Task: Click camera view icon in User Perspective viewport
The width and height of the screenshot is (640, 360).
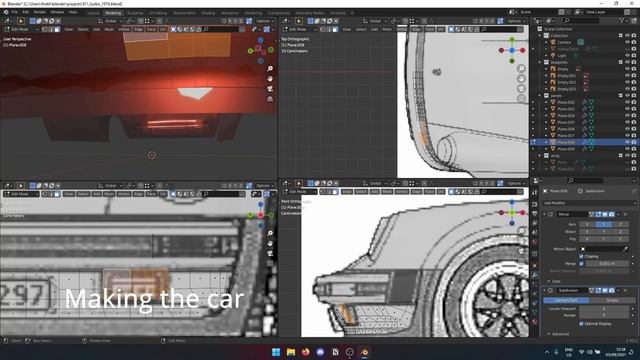Action: [x=270, y=89]
